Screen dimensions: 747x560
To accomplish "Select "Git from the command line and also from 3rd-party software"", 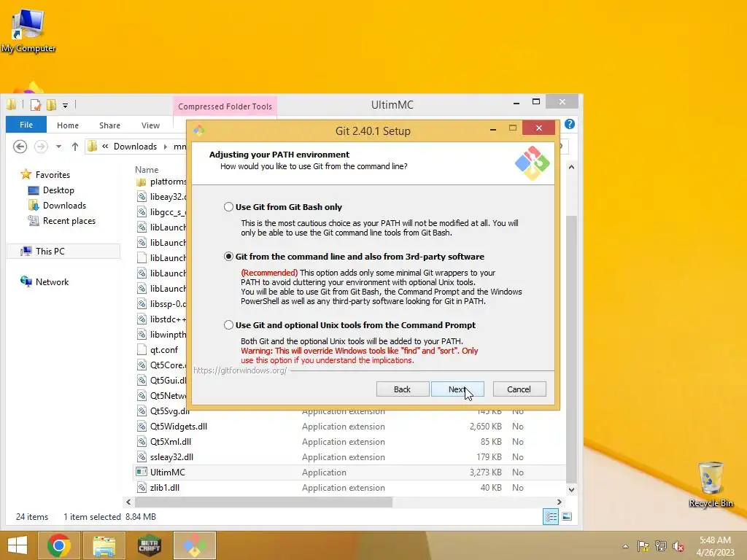I will pyautogui.click(x=228, y=256).
